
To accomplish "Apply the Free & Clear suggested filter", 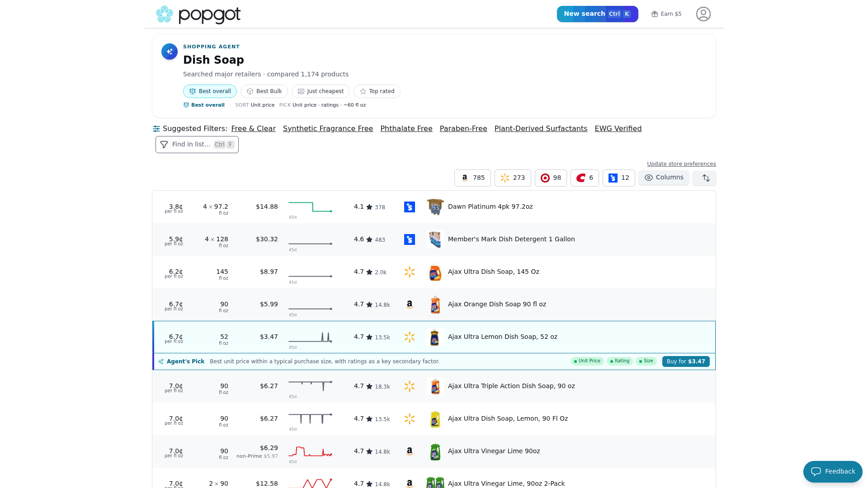I will (253, 129).
